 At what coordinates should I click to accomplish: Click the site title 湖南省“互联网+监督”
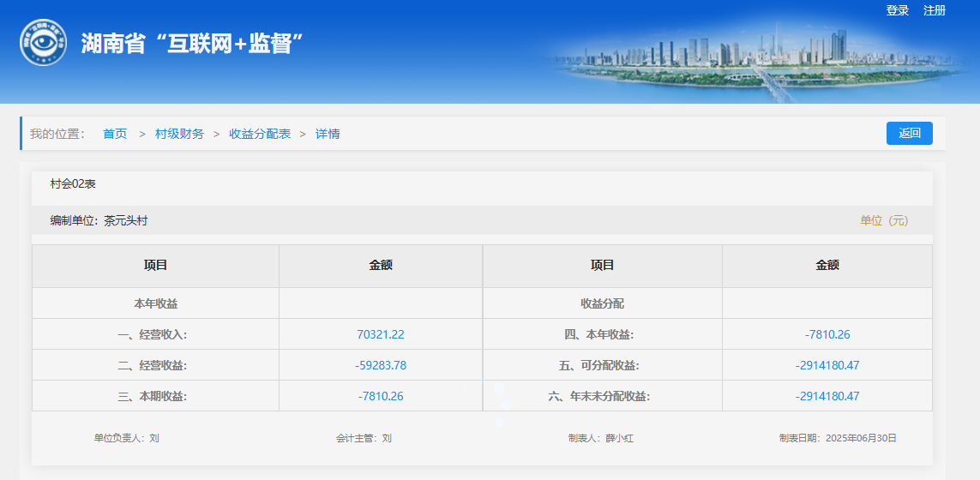[x=193, y=43]
